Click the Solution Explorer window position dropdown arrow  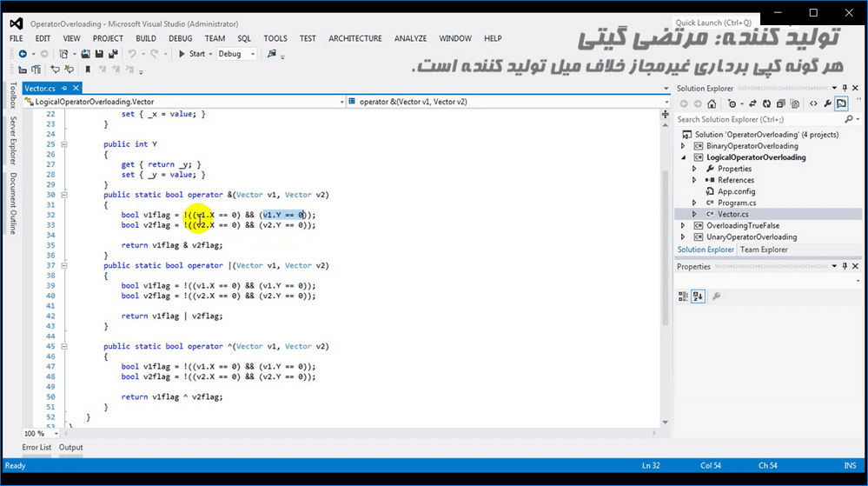834,88
